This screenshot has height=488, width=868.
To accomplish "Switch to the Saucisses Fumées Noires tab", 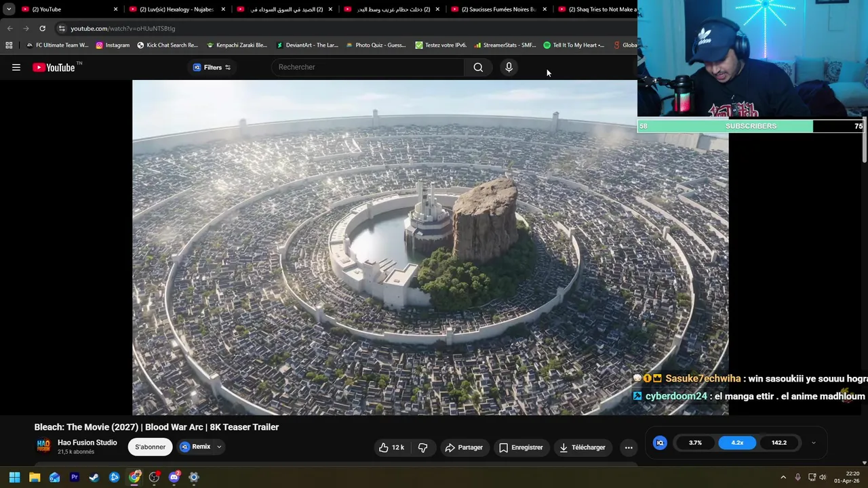I will click(x=498, y=9).
